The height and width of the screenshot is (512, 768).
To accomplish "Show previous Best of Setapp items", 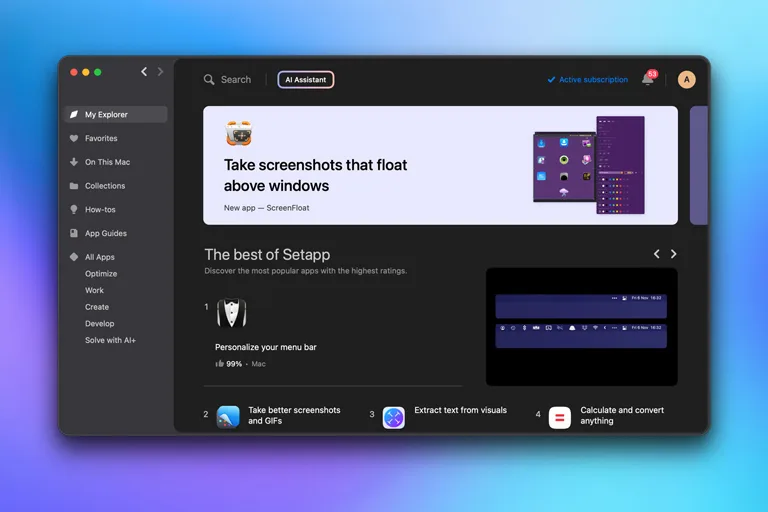I will tap(656, 254).
